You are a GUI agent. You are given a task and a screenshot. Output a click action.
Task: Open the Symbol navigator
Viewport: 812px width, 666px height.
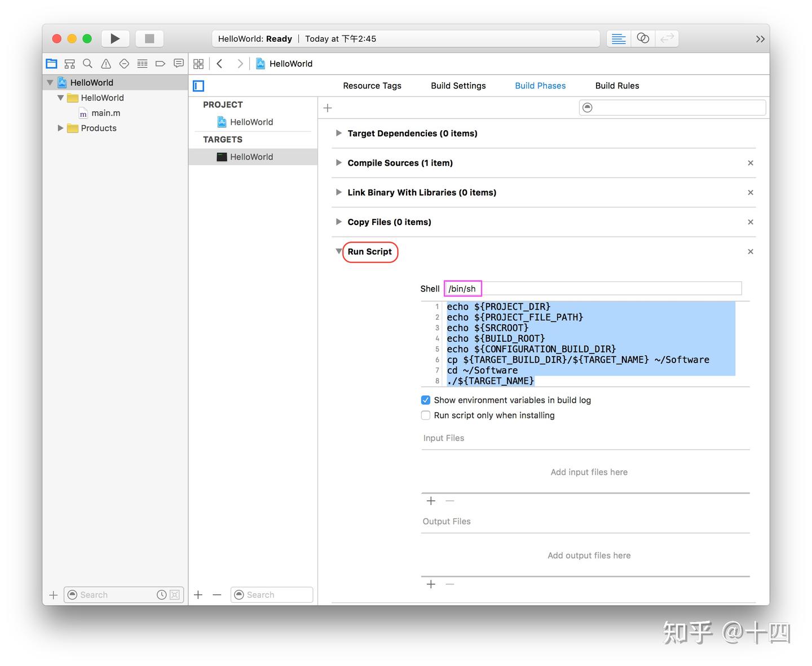(69, 63)
